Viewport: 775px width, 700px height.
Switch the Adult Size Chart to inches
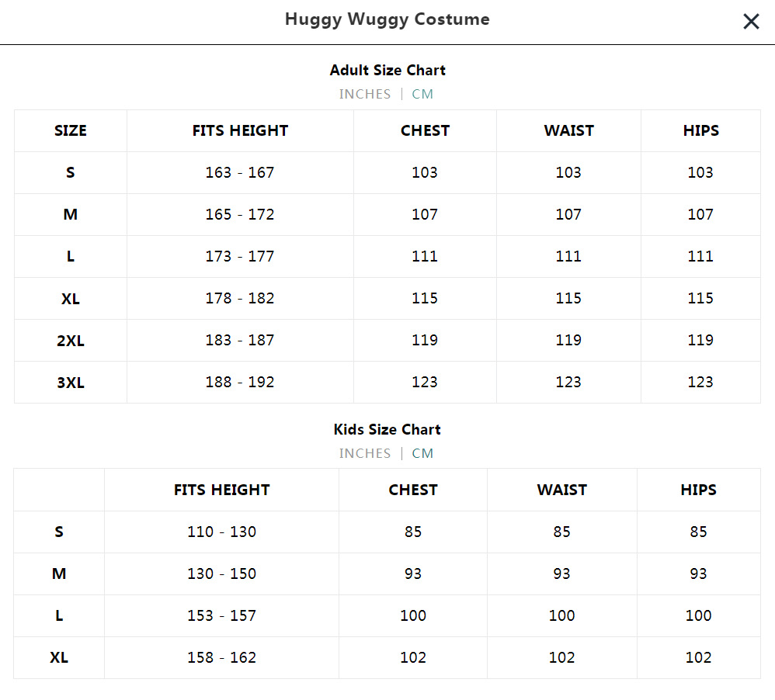[x=365, y=94]
